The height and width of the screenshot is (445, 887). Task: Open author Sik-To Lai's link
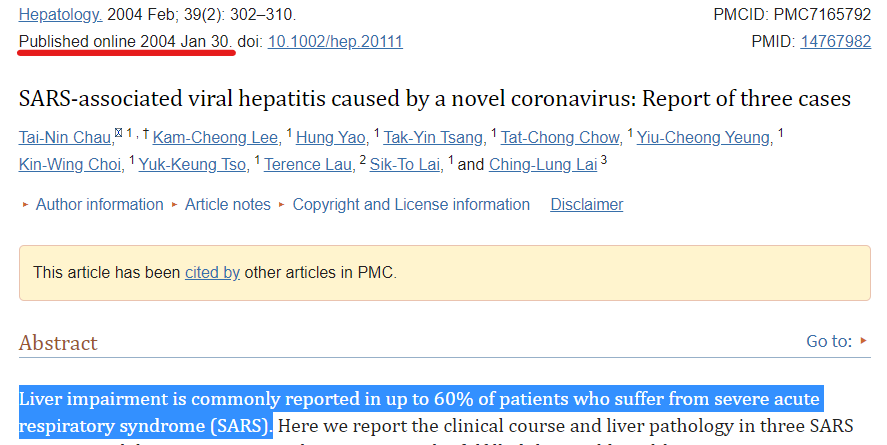404,165
